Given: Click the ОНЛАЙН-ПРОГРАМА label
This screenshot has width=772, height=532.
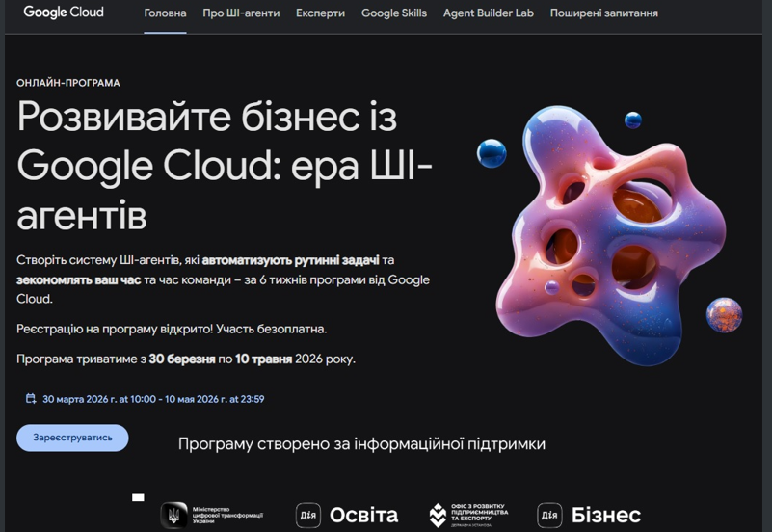Looking at the screenshot, I should [x=68, y=83].
